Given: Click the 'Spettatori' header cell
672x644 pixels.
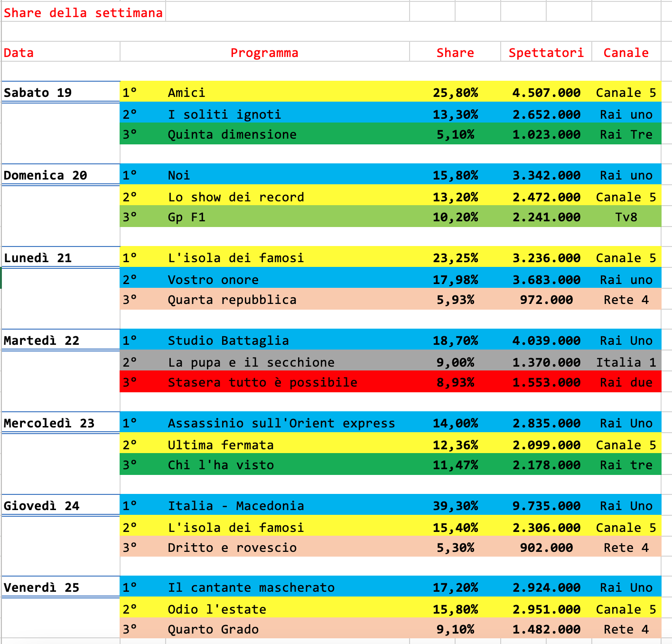Looking at the screenshot, I should [546, 53].
